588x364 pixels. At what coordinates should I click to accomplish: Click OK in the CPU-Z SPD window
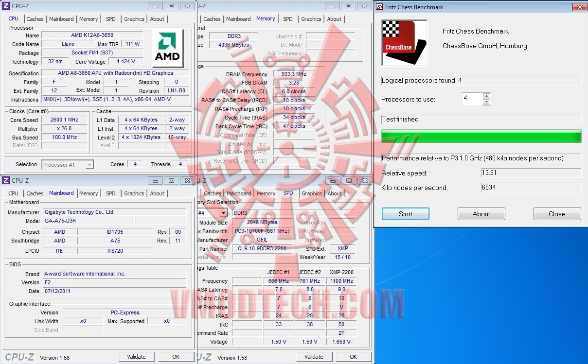click(354, 357)
